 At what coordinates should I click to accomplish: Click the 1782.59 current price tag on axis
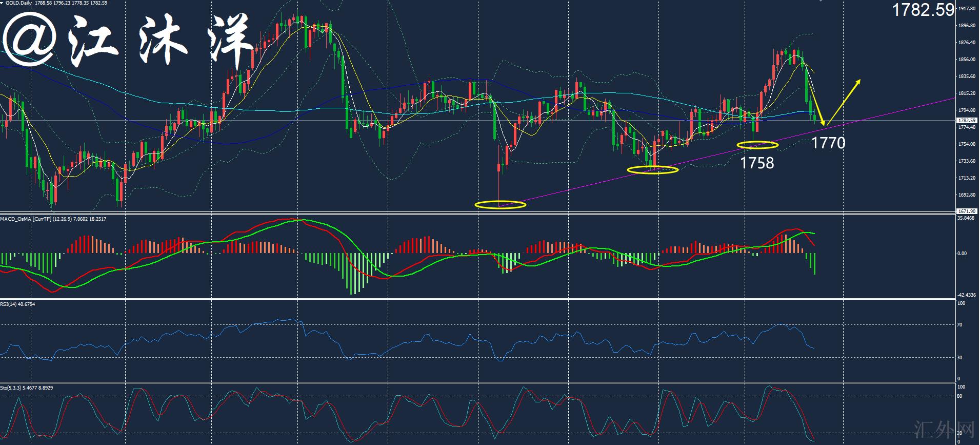pos(967,121)
